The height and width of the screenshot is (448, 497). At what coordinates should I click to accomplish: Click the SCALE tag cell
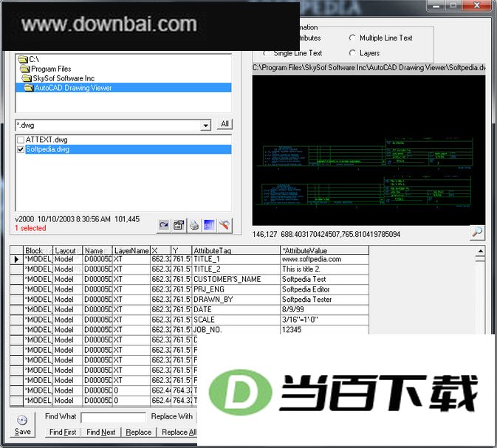236,320
